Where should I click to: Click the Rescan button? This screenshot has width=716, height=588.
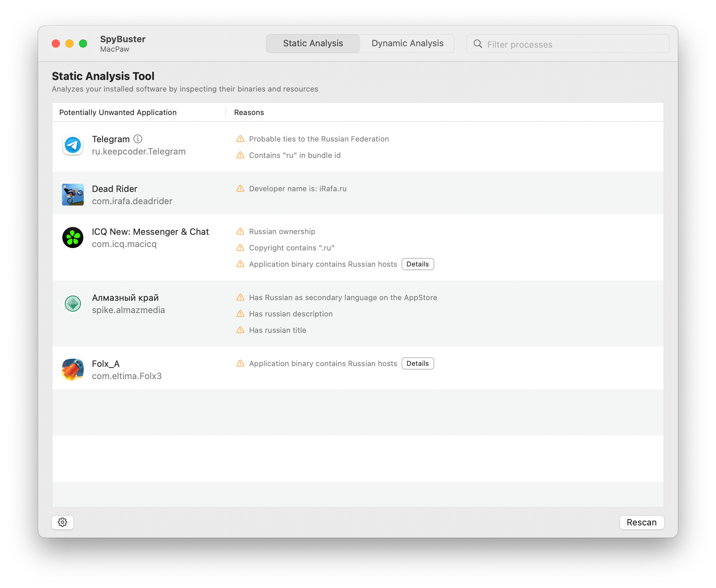641,522
